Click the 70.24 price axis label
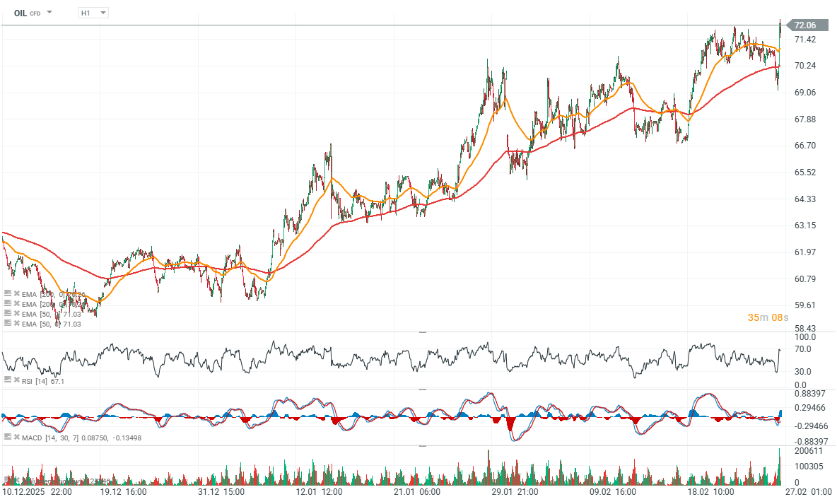 (805, 66)
